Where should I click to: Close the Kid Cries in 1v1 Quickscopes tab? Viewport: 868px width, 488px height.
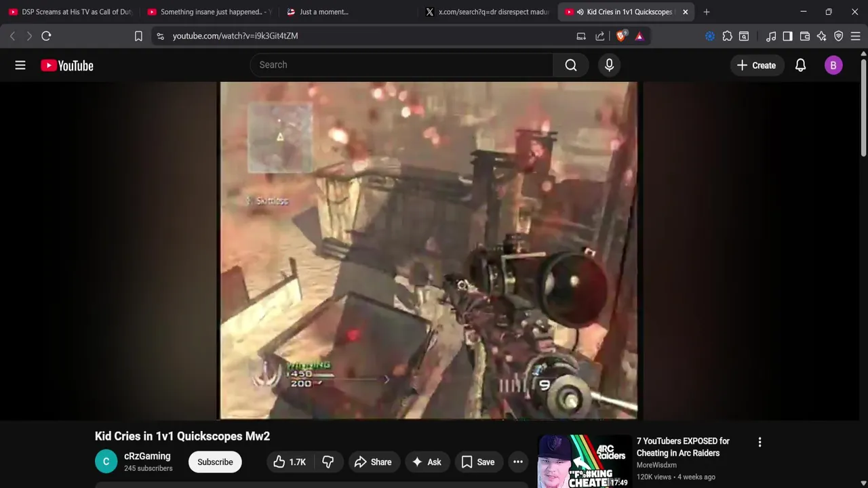tap(685, 12)
